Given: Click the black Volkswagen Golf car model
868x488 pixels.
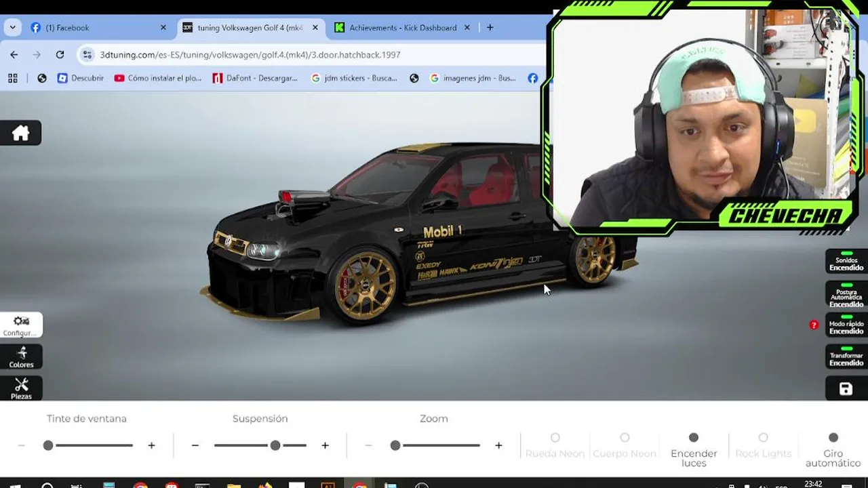Looking at the screenshot, I should (407, 234).
